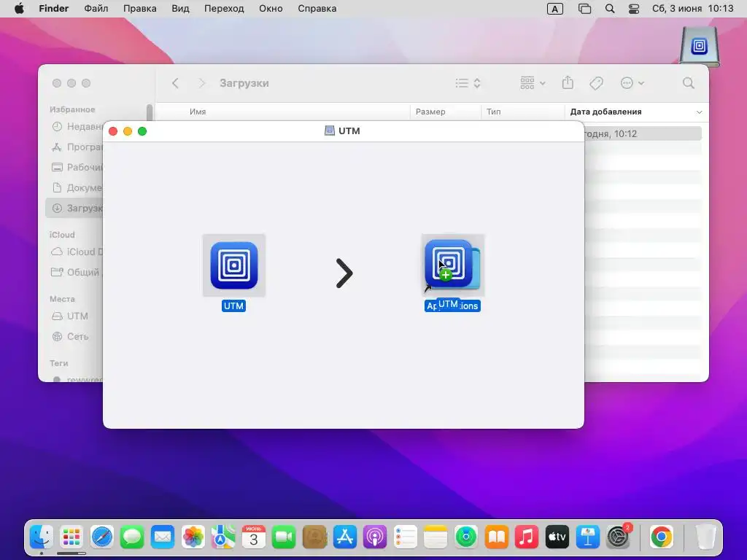The width and height of the screenshot is (747, 560).
Task: Open the More actions dropdown in Finder toolbar
Action: pyautogui.click(x=632, y=83)
